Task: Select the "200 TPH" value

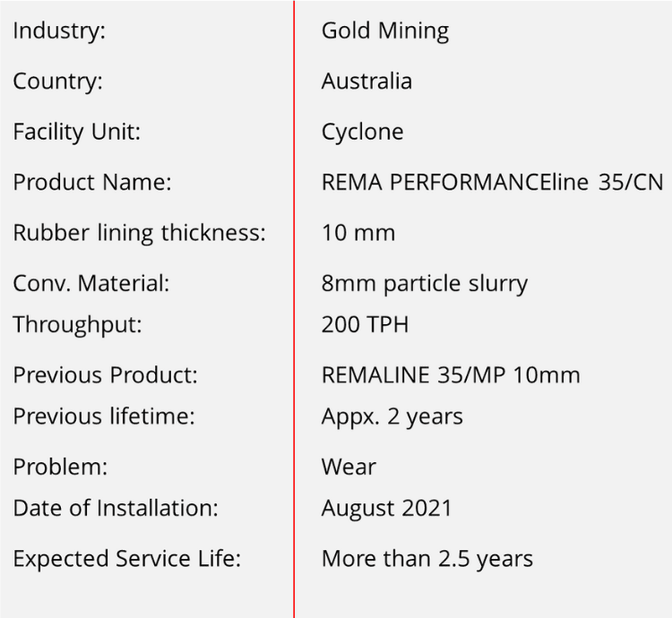Action: click(x=365, y=324)
